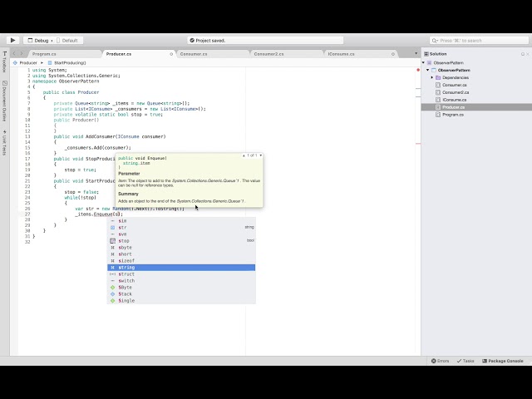Click the red error indicator in the scrollbar

click(x=418, y=70)
